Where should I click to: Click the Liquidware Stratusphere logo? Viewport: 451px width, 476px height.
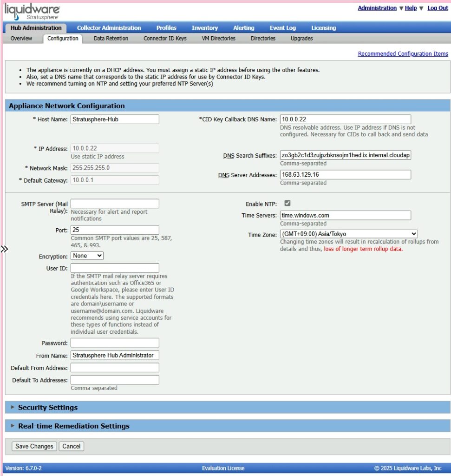click(x=32, y=12)
